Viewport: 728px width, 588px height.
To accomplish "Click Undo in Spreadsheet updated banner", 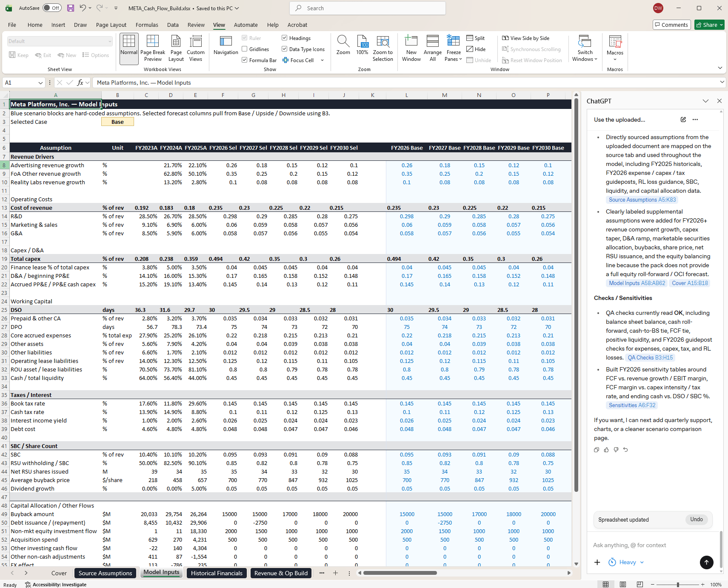I will point(697,519).
